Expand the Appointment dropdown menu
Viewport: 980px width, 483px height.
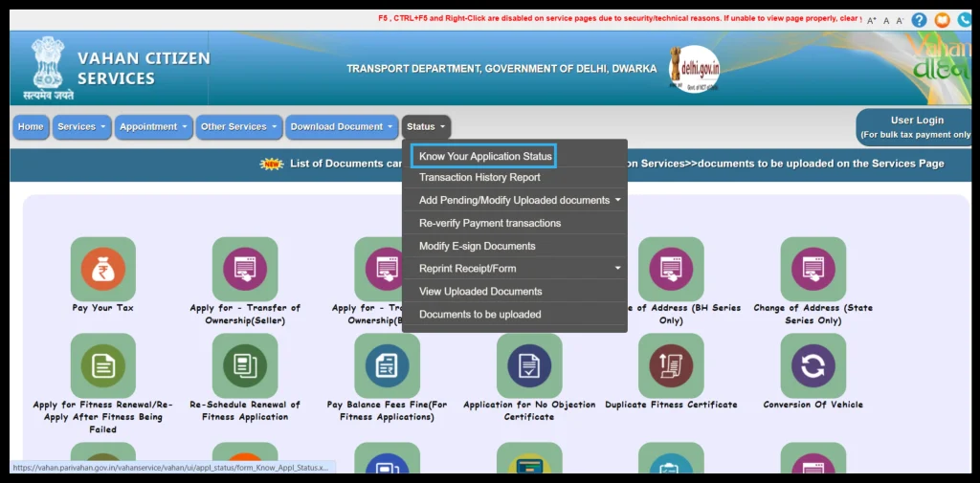153,127
